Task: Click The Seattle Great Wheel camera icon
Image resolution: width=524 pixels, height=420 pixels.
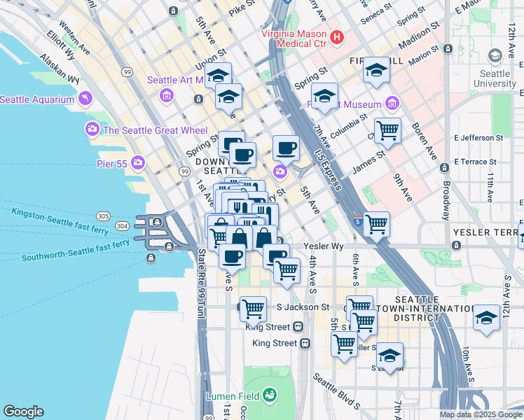Action: pos(92,129)
